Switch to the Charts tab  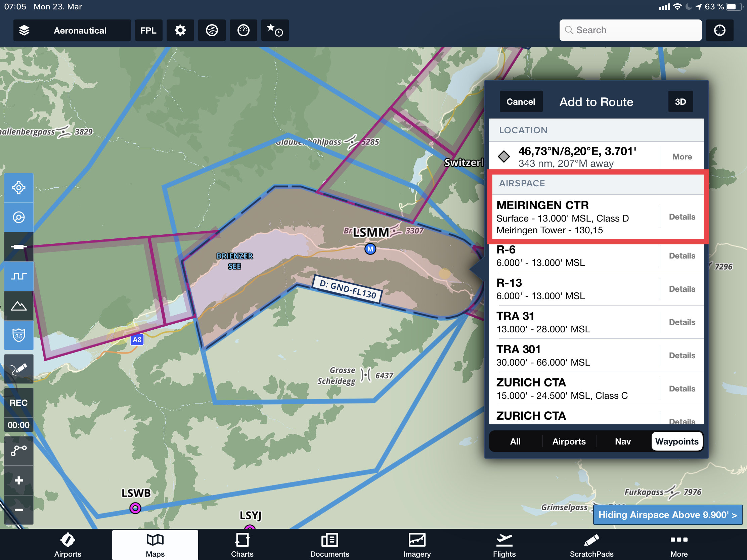coord(242,545)
